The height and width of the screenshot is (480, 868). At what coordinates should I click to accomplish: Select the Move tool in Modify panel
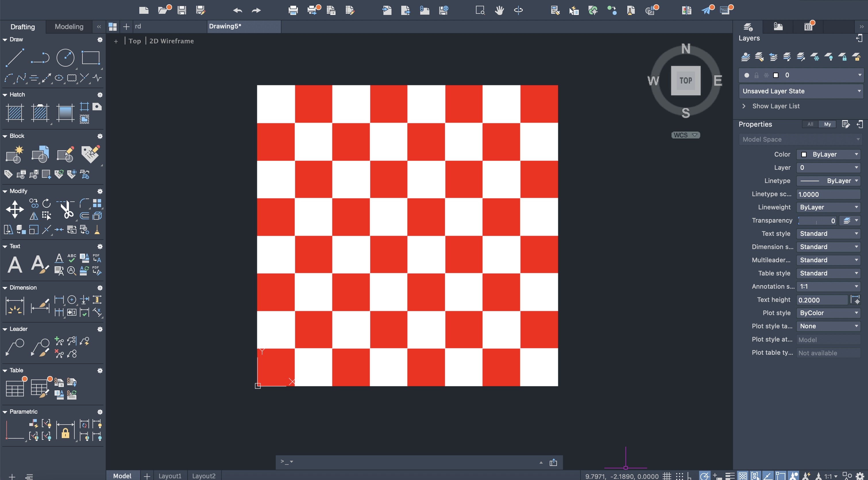[15, 209]
